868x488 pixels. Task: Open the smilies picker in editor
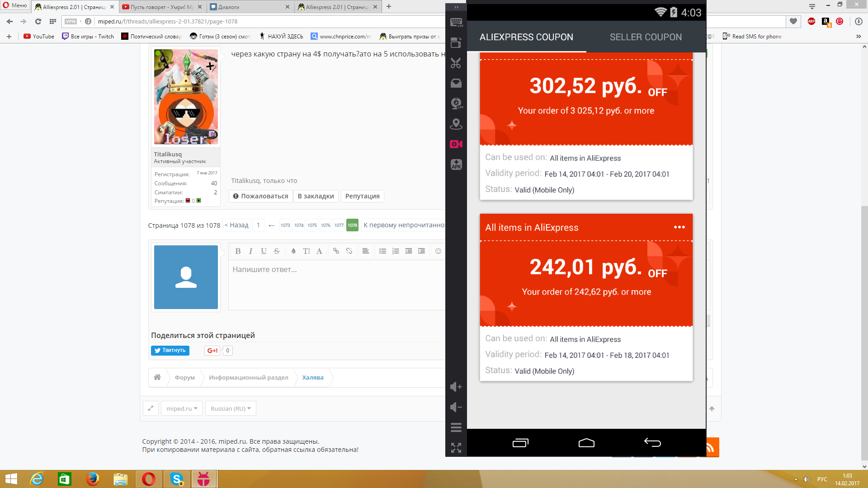[x=438, y=251]
